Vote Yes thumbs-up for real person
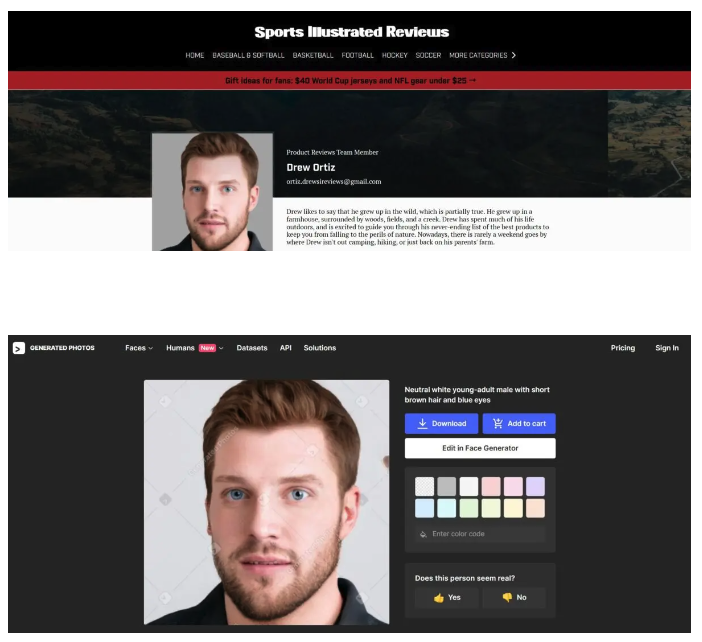The height and width of the screenshot is (642, 702). [x=447, y=597]
